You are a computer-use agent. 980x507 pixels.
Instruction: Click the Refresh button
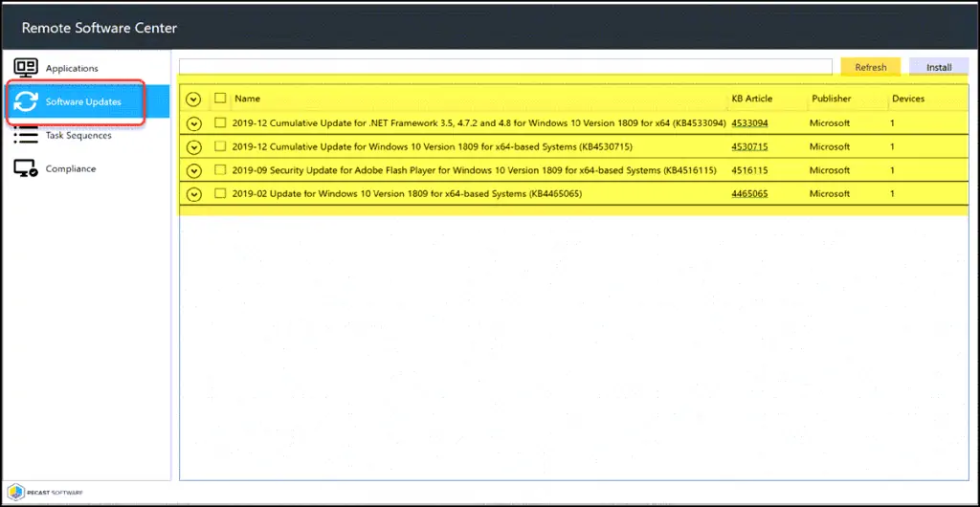(x=871, y=67)
